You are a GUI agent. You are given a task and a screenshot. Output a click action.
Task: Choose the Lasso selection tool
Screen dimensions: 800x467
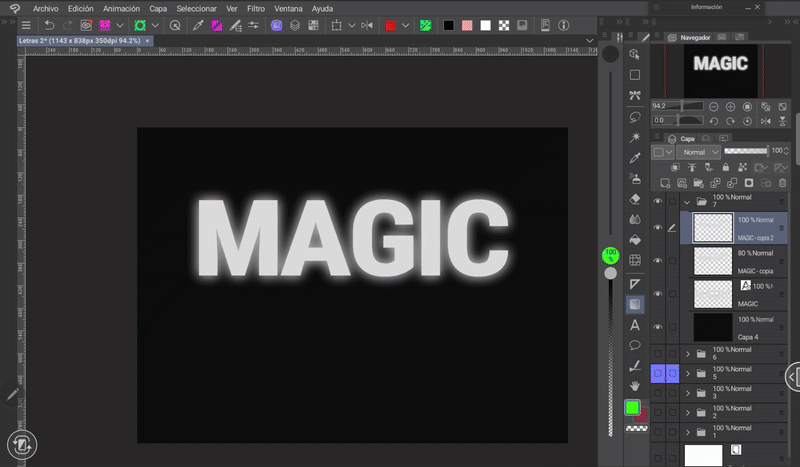point(634,116)
